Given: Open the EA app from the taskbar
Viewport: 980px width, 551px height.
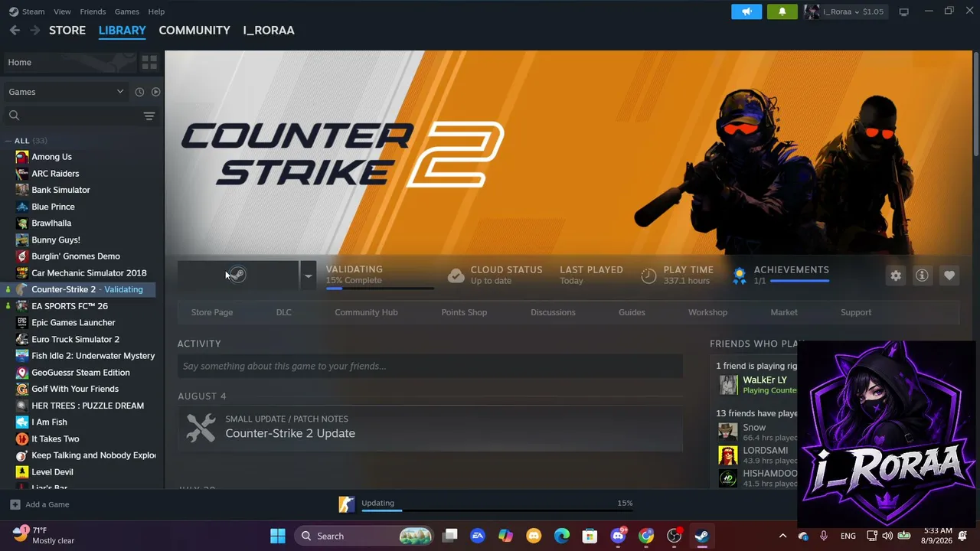Looking at the screenshot, I should (478, 536).
